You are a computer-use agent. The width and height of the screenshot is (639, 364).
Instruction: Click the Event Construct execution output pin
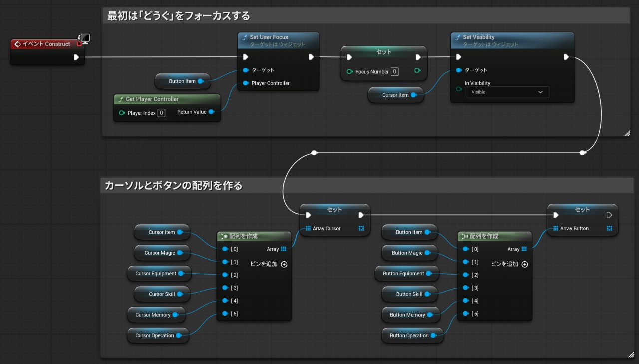(76, 57)
